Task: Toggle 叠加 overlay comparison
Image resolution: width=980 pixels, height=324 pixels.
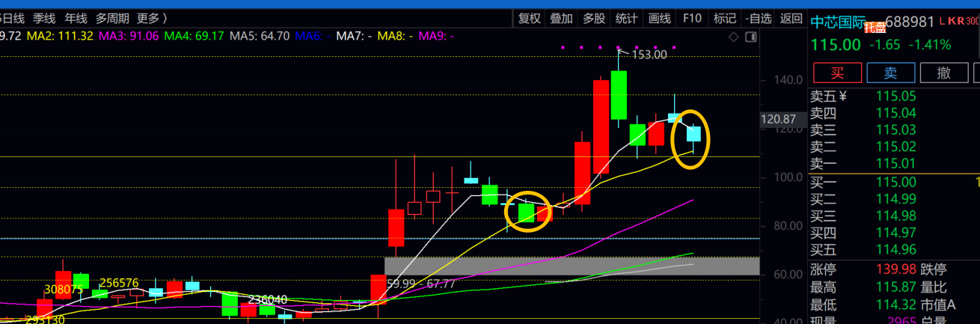Action: (561, 19)
